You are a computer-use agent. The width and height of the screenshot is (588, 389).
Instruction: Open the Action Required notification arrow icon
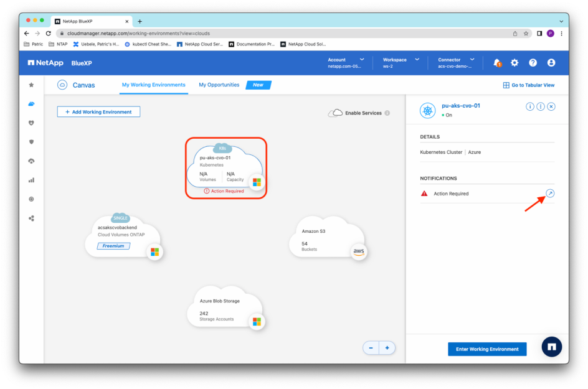tap(549, 194)
